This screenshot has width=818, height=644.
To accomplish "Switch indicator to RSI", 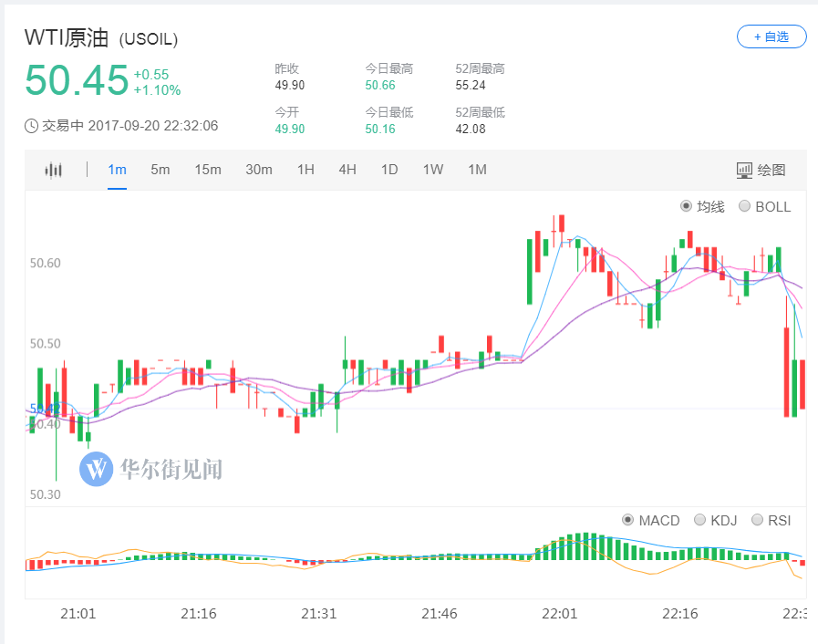I will (x=758, y=520).
